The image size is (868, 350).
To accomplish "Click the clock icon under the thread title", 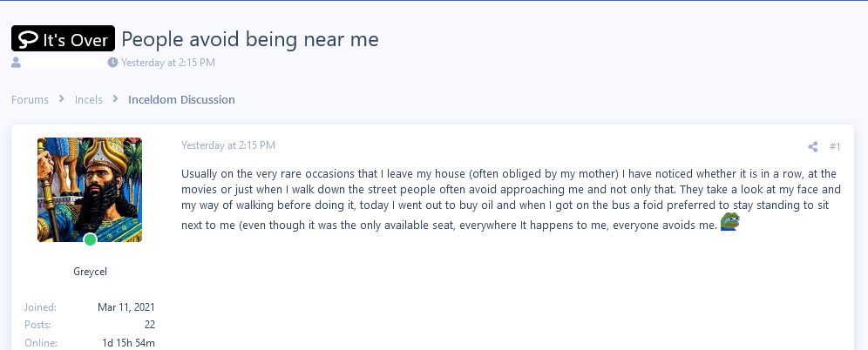I will pyautogui.click(x=112, y=63).
